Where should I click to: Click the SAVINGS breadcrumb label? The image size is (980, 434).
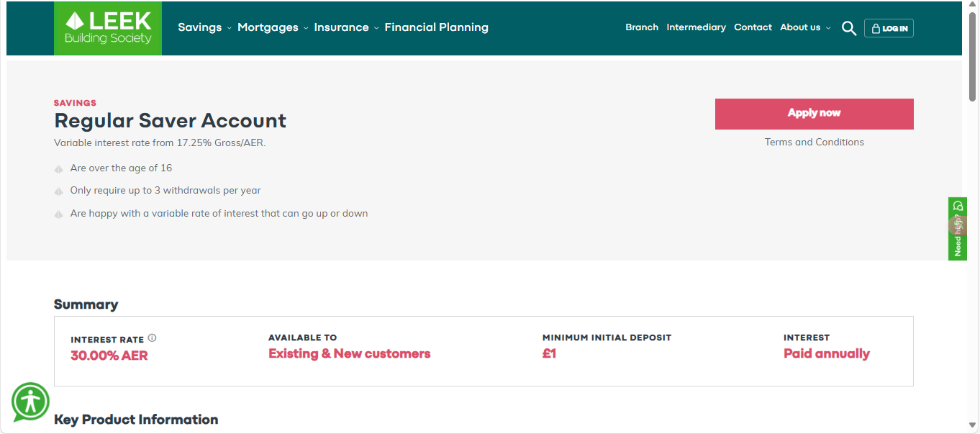tap(75, 103)
